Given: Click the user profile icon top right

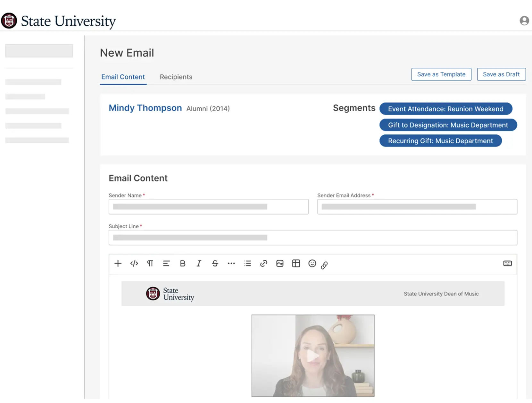Looking at the screenshot, I should pos(524,20).
